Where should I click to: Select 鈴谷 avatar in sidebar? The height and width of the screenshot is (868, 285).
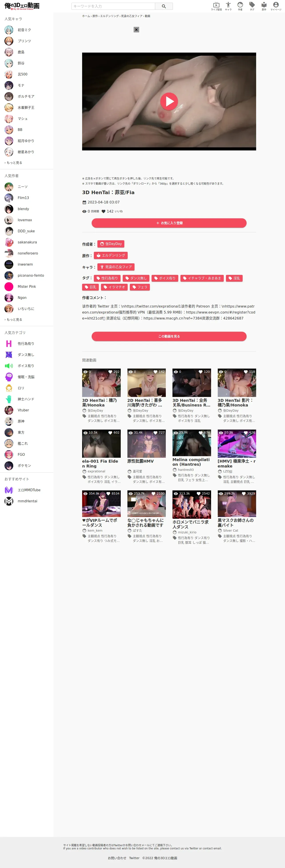tap(9, 63)
